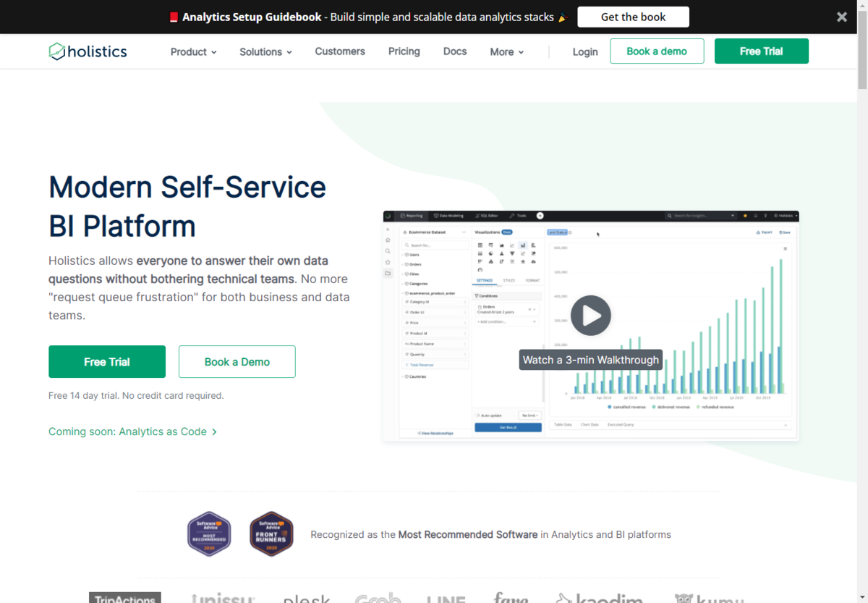Click Get the book button
This screenshot has height=603, width=868.
633,17
